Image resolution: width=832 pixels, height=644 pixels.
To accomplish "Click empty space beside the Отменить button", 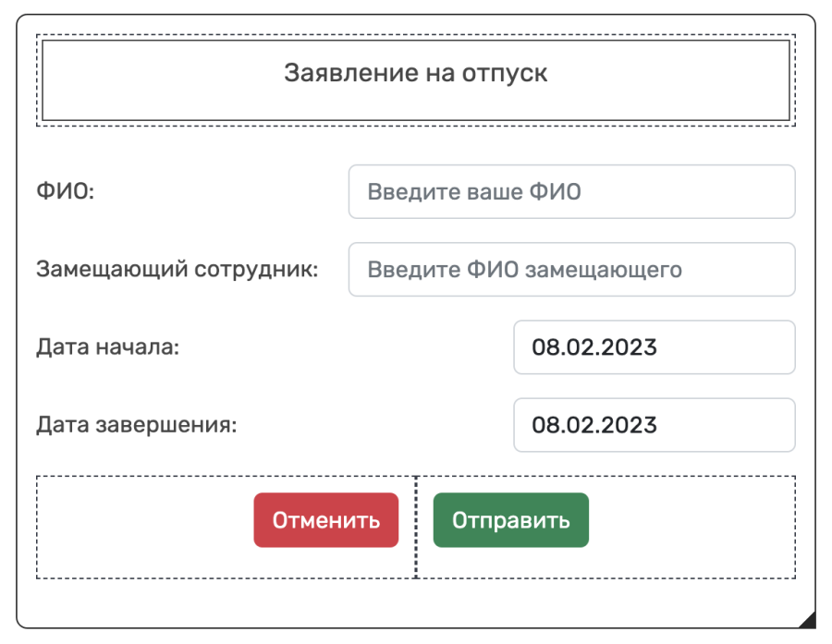I will (x=143, y=528).
